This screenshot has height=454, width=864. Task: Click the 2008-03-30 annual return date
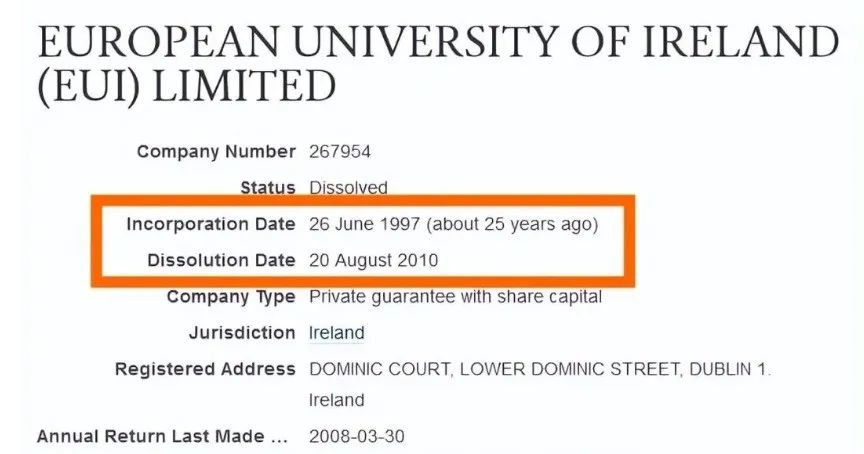(357, 437)
